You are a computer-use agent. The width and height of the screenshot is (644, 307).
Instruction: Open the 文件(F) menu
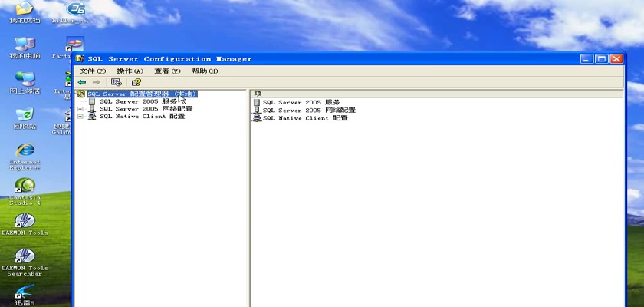(93, 71)
